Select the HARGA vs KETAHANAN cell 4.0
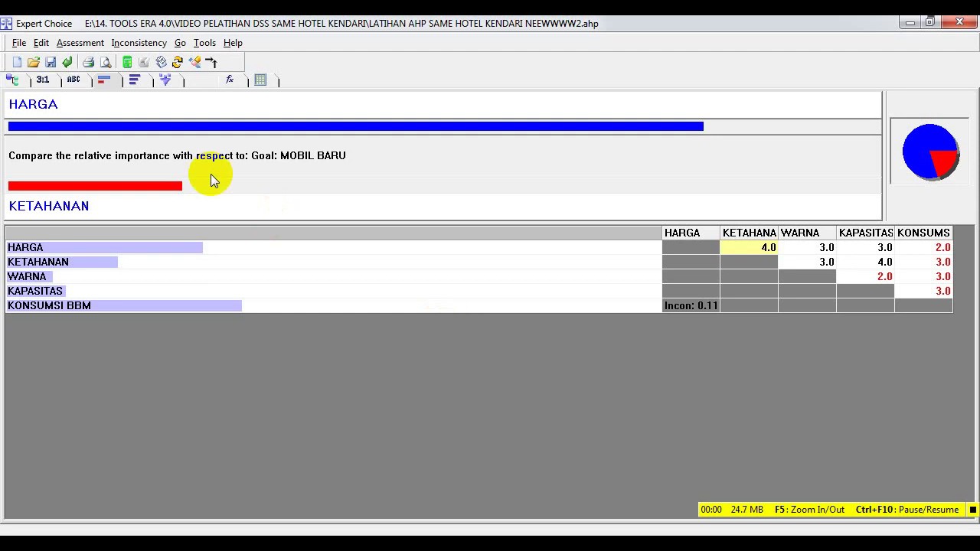 pyautogui.click(x=749, y=247)
